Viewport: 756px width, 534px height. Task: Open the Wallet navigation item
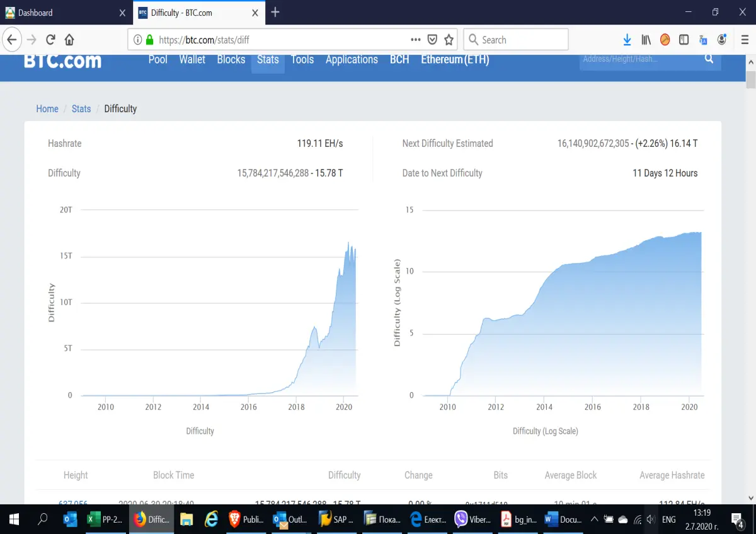[192, 59]
